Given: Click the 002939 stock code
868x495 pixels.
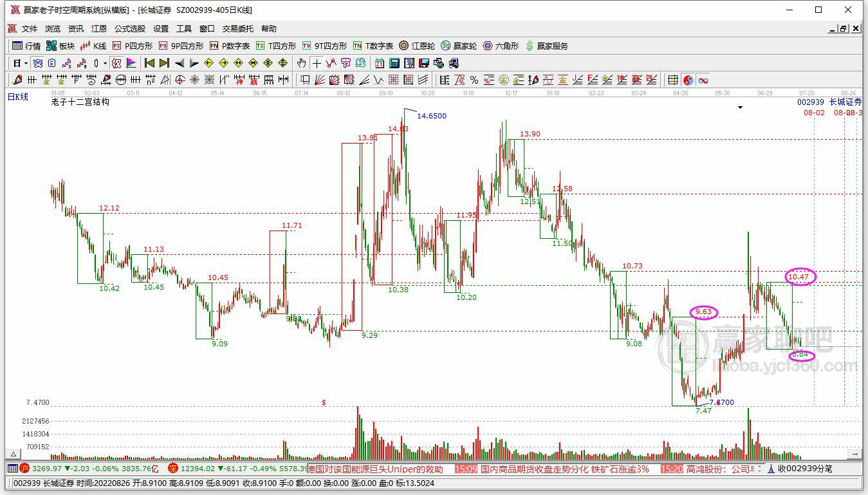Looking at the screenshot, I should pos(811,102).
